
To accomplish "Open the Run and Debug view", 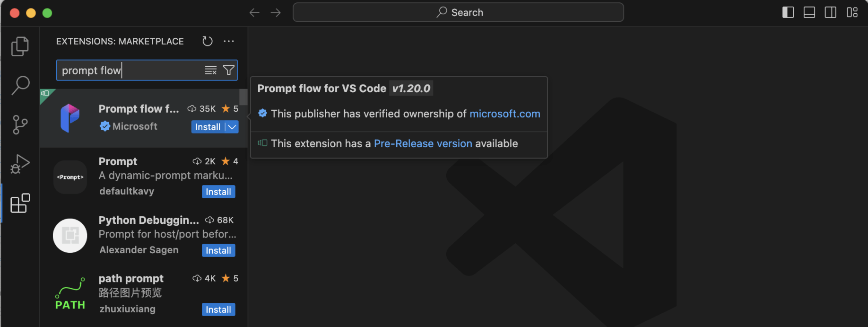I will click(x=20, y=164).
